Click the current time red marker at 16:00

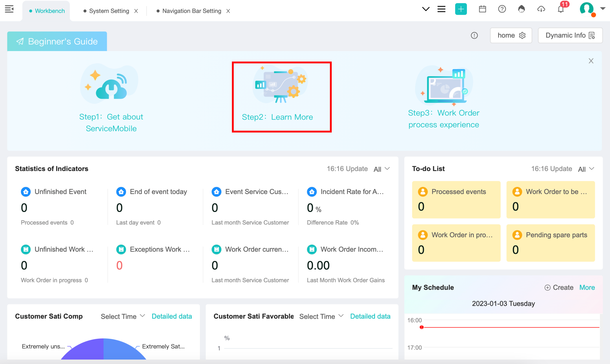click(422, 327)
